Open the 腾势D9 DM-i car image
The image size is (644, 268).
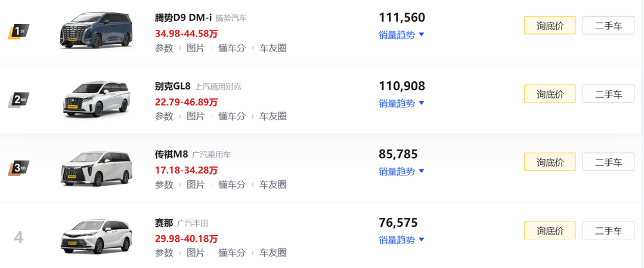pos(96,30)
